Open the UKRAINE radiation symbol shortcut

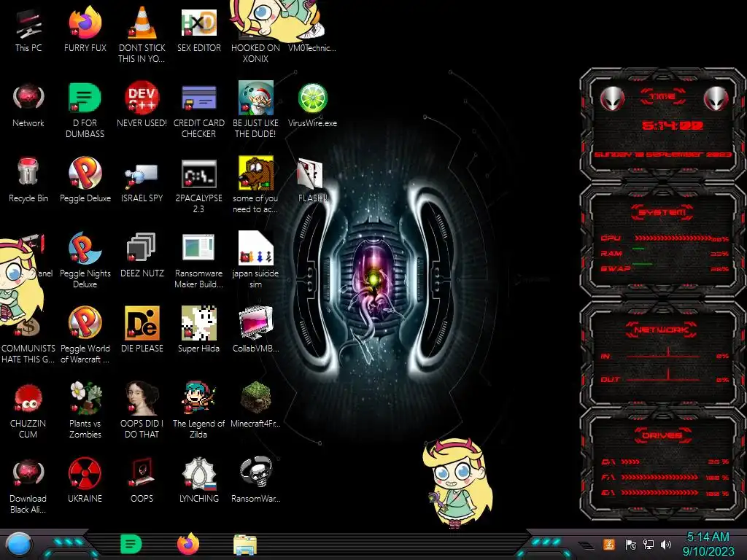[85, 480]
